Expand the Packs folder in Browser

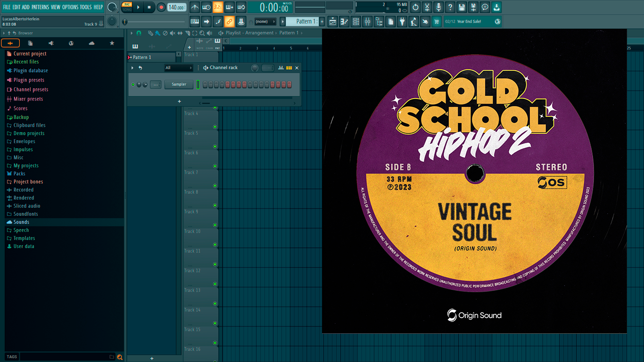click(19, 173)
